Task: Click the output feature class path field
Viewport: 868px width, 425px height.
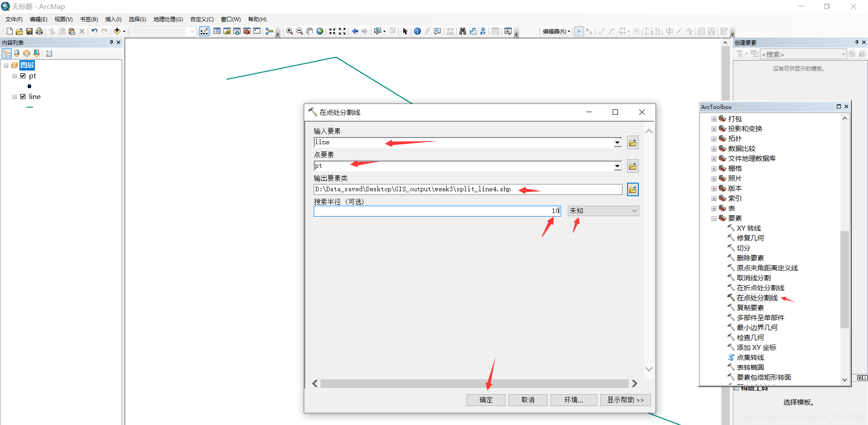Action: click(468, 189)
